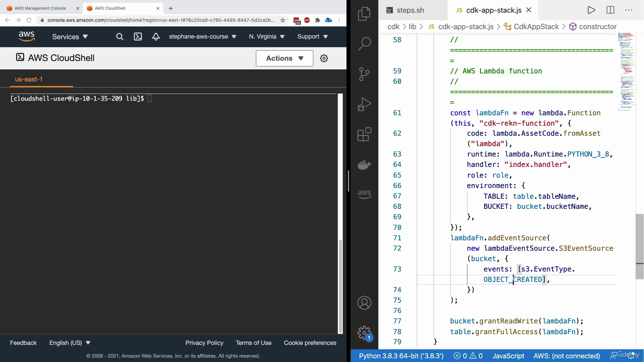
Task: Open Cookie preferences
Action: click(310, 343)
